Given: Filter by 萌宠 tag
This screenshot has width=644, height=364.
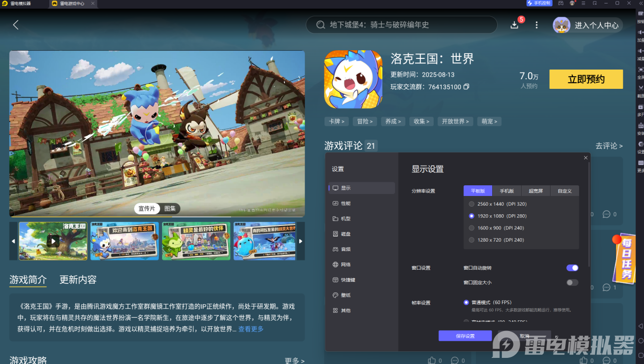Looking at the screenshot, I should [490, 121].
